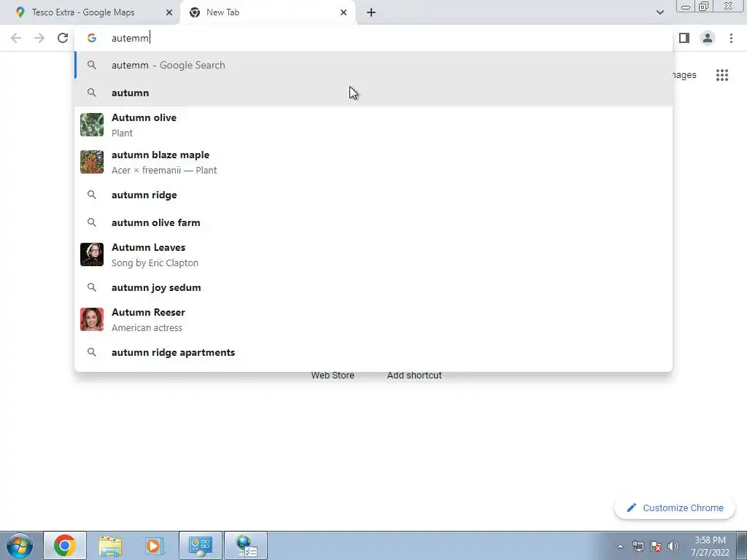747x560 pixels.
Task: Open the Chrome profile avatar
Action: coord(708,38)
